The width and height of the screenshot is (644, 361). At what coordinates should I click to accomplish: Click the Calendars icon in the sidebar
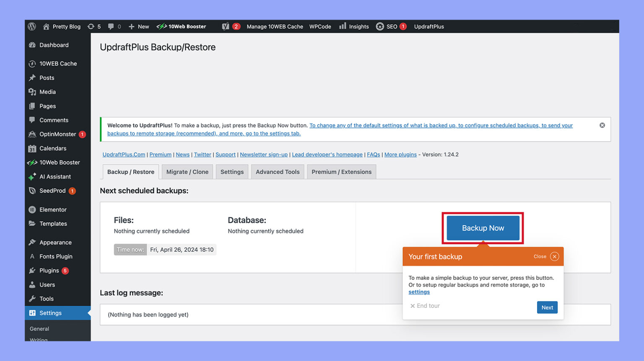(x=32, y=148)
